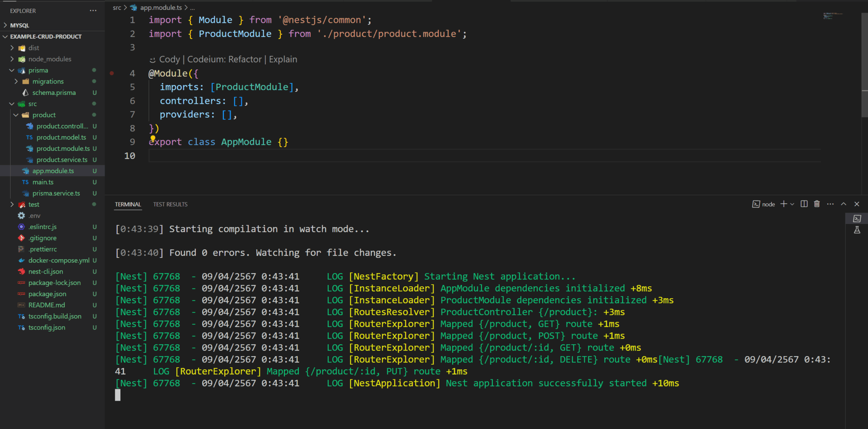This screenshot has height=429, width=868.
Task: Open terminal panel more actions ellipsis
Action: [830, 204]
